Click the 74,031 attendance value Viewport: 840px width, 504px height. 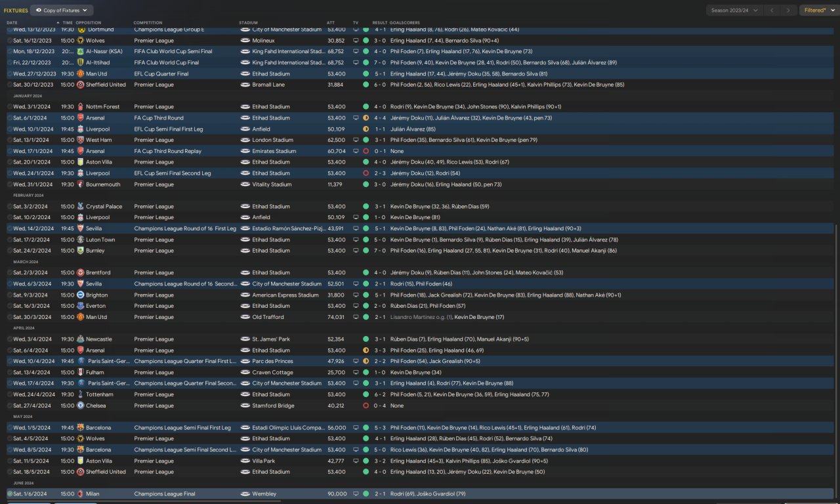(336, 317)
